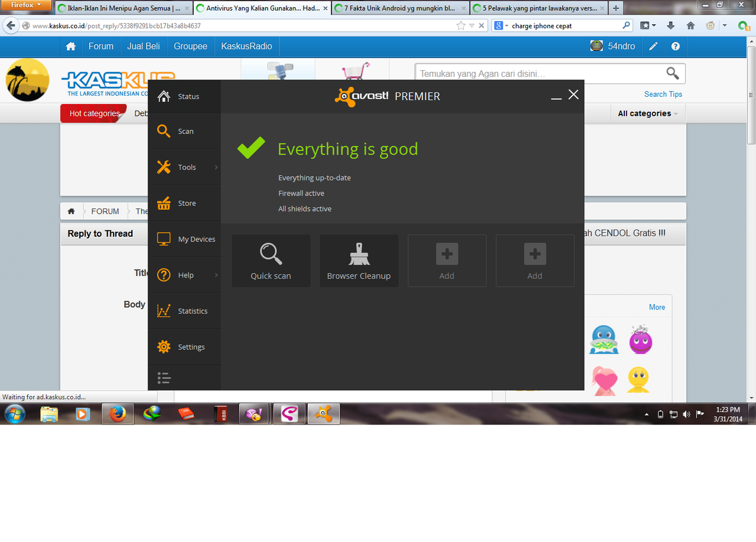Open the Scan section in Avast
This screenshot has width=756, height=542.
(x=184, y=131)
